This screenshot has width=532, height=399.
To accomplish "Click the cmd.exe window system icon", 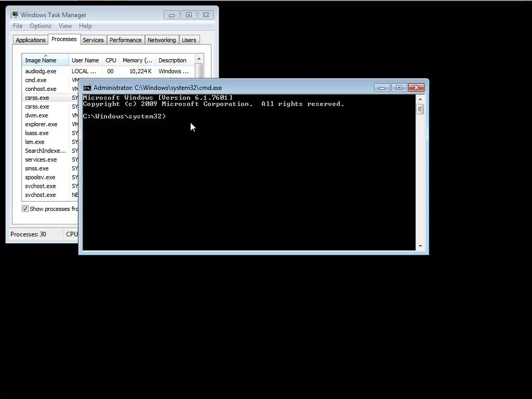I will [x=87, y=88].
